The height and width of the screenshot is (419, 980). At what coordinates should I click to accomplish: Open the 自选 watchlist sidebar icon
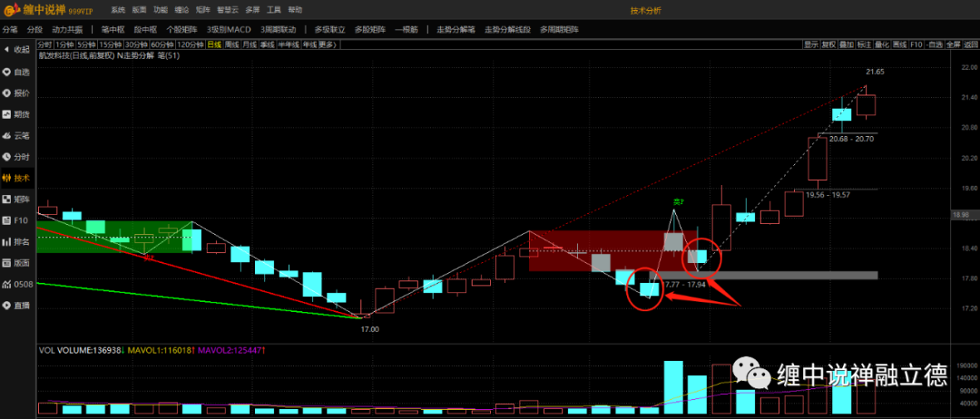(x=17, y=72)
